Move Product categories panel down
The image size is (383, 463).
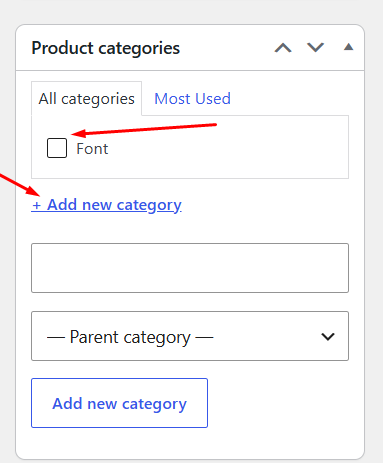click(315, 48)
